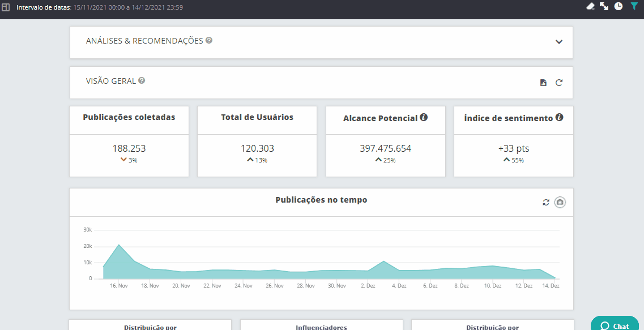Show info for Índice de sentimento
Viewport: 644px width, 330px height.
(559, 118)
